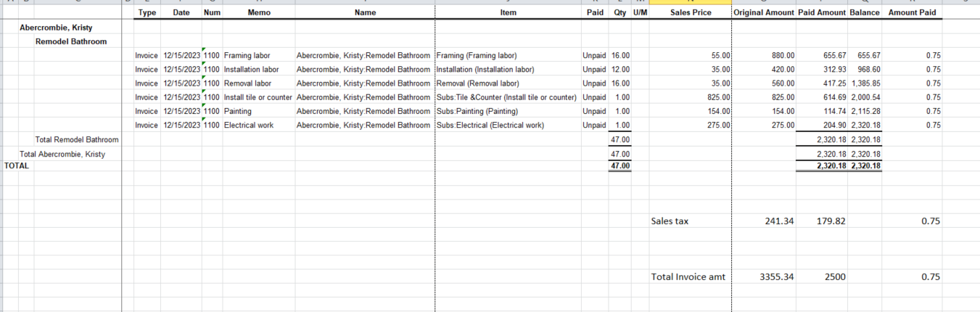Click the Framing labor memo cell
The image size is (980, 312).
pyautogui.click(x=247, y=55)
